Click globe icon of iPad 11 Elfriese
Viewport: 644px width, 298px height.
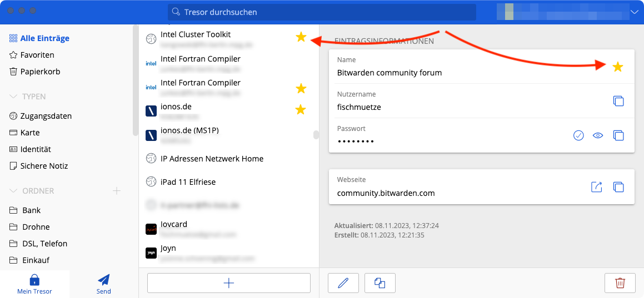151,181
